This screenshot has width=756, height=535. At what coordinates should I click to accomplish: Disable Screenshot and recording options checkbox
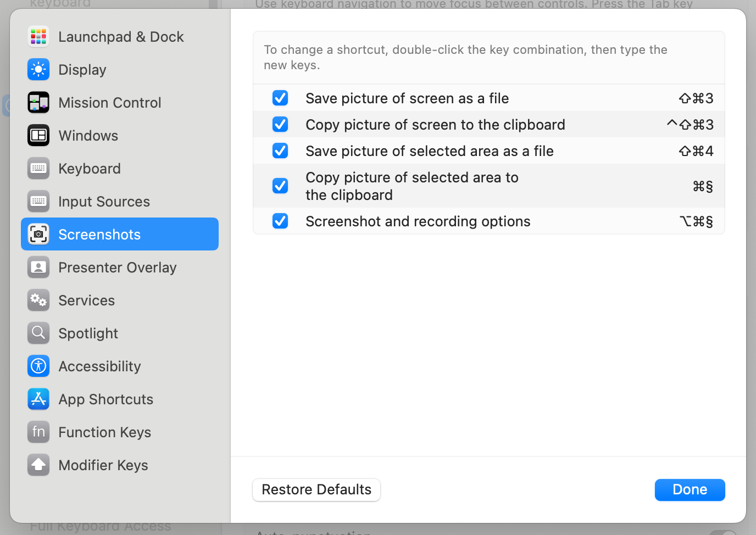280,221
